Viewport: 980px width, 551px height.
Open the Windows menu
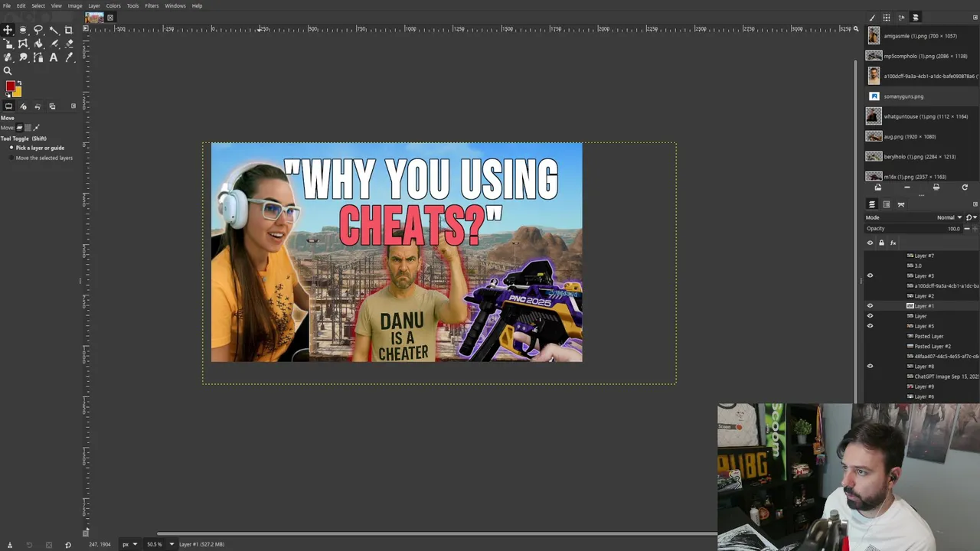175,5
